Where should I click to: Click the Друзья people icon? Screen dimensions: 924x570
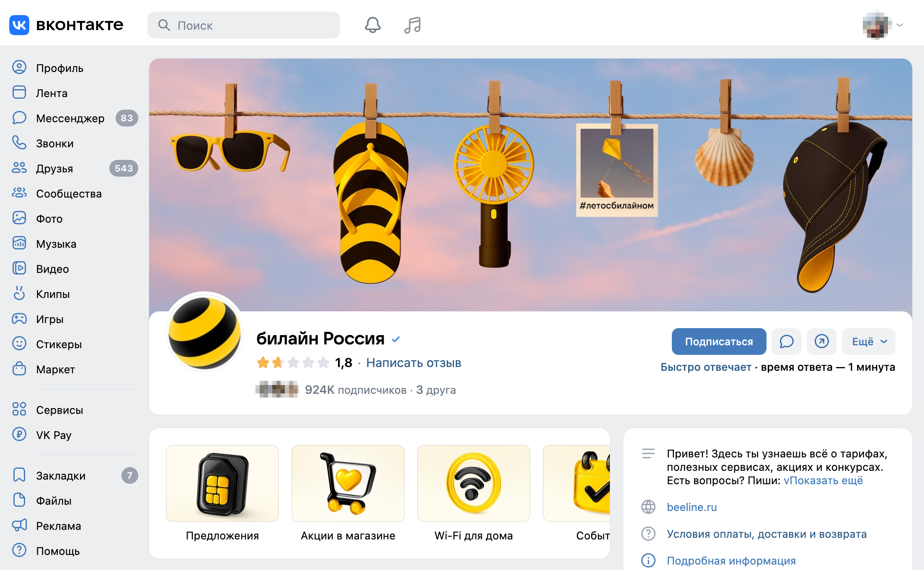pos(19,168)
